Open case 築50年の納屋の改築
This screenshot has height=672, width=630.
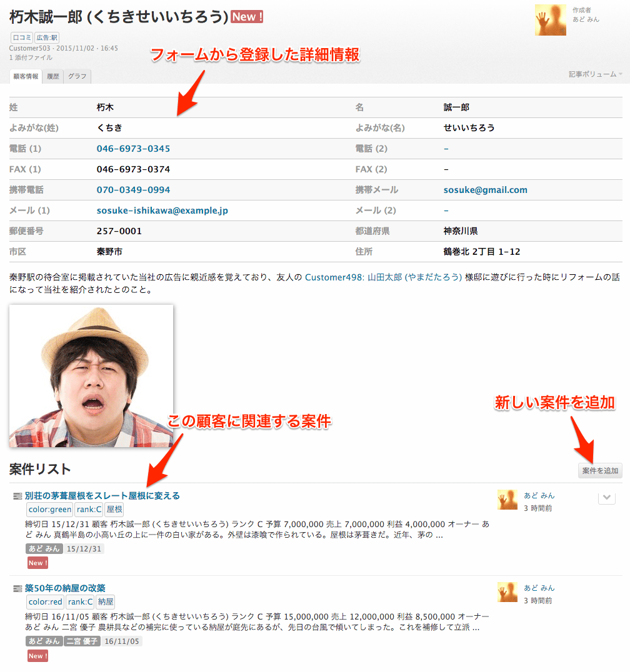point(65,588)
